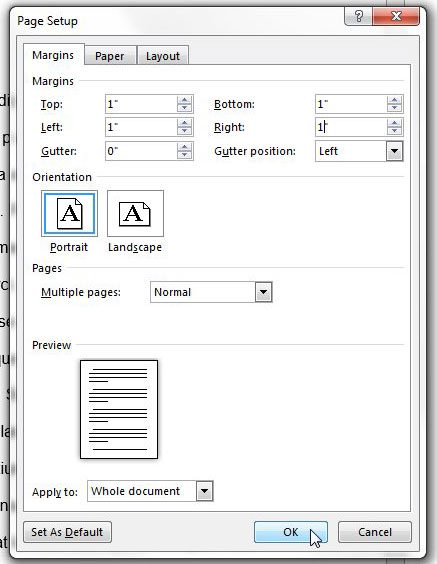Click the Portrait label text

[x=69, y=247]
